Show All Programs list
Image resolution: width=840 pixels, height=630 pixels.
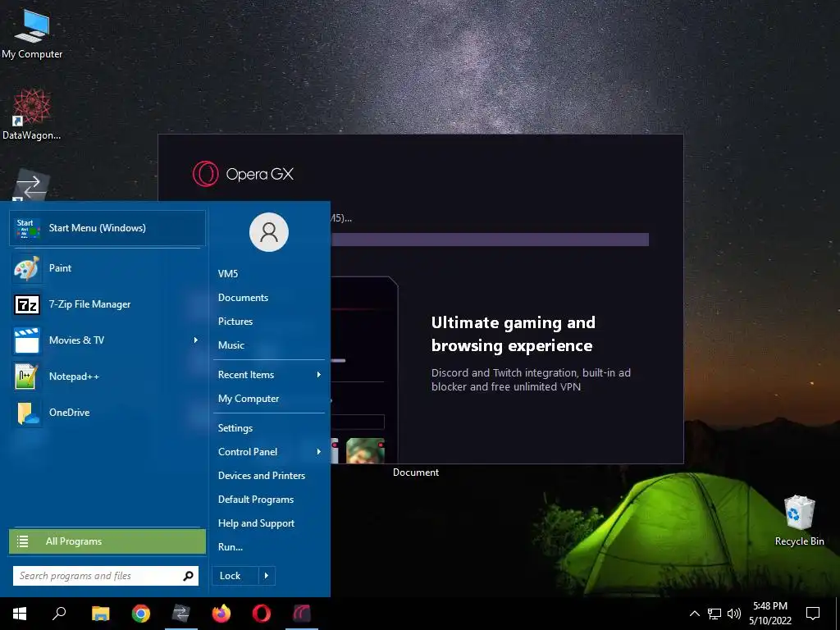coord(107,541)
